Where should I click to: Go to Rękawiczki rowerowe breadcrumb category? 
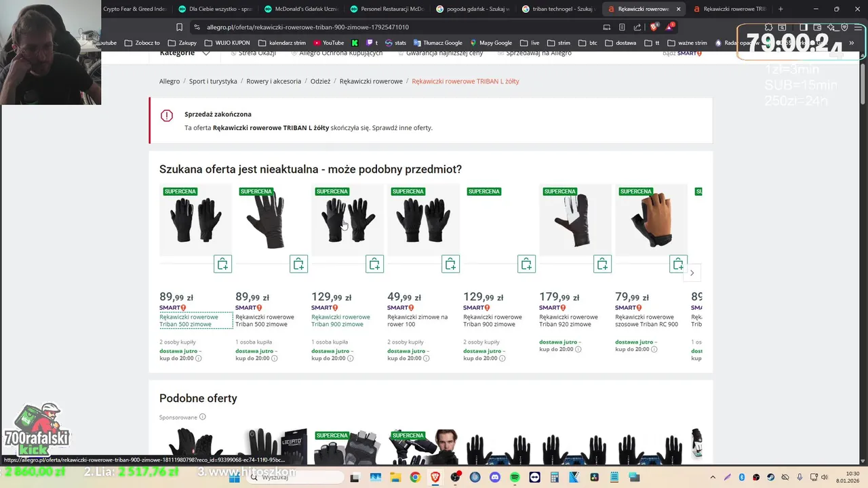[x=371, y=81]
